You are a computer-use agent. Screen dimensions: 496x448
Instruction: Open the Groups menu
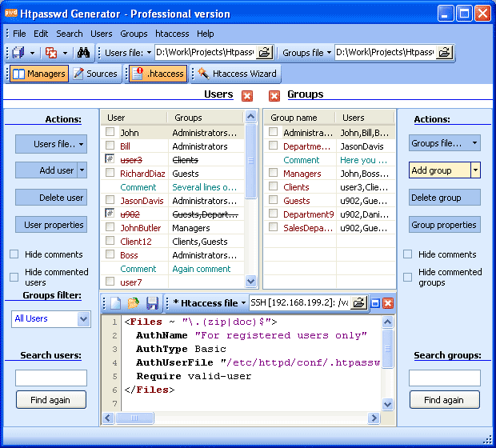(134, 34)
